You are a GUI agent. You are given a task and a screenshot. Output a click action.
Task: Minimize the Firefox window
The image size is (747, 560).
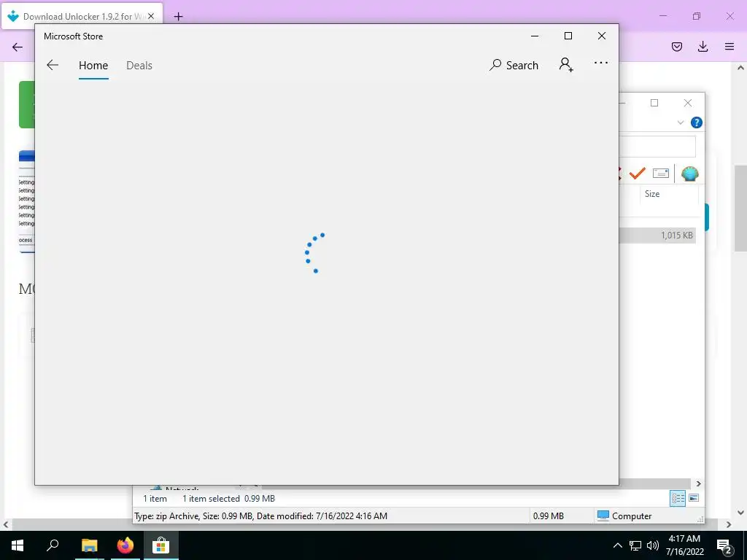[x=662, y=16]
